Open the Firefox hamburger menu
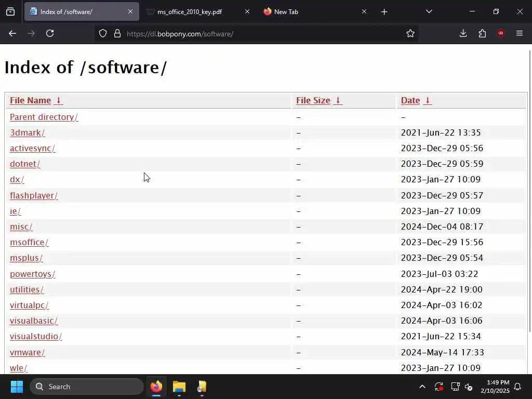The width and height of the screenshot is (532, 399). coord(520,33)
